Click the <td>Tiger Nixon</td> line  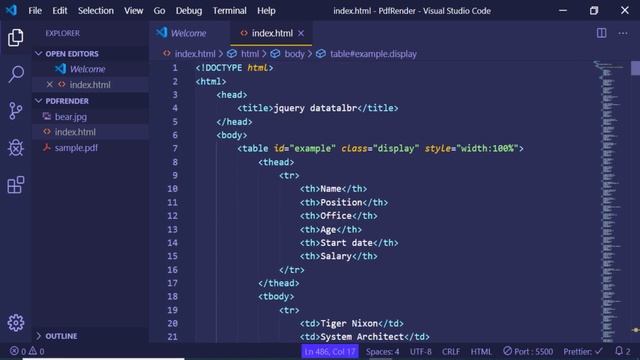point(351,324)
